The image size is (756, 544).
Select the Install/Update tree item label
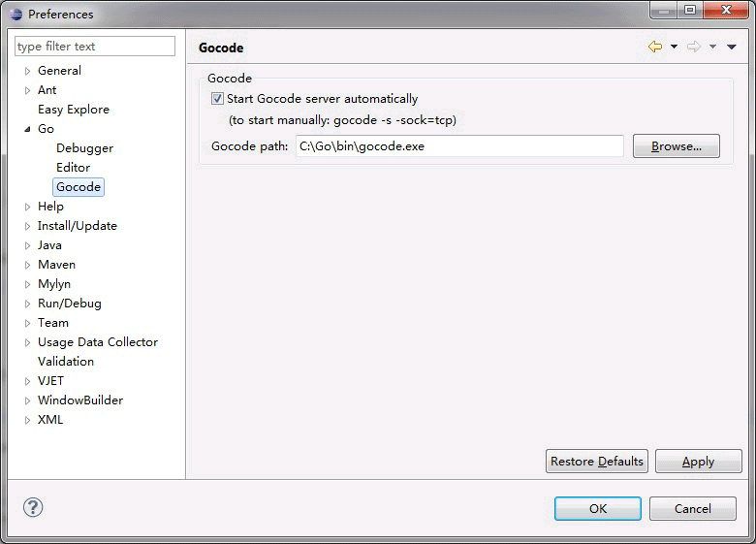click(78, 226)
